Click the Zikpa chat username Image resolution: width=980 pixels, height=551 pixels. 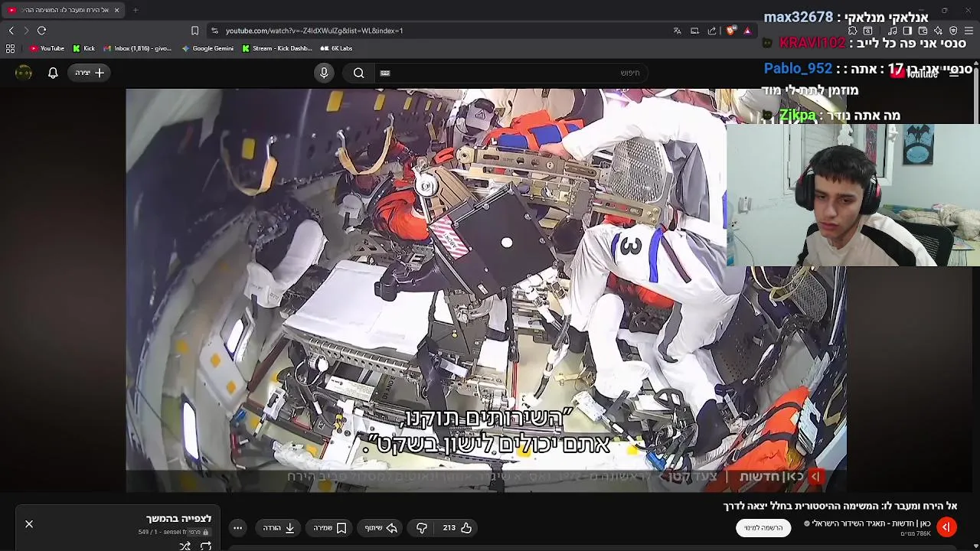(x=797, y=116)
